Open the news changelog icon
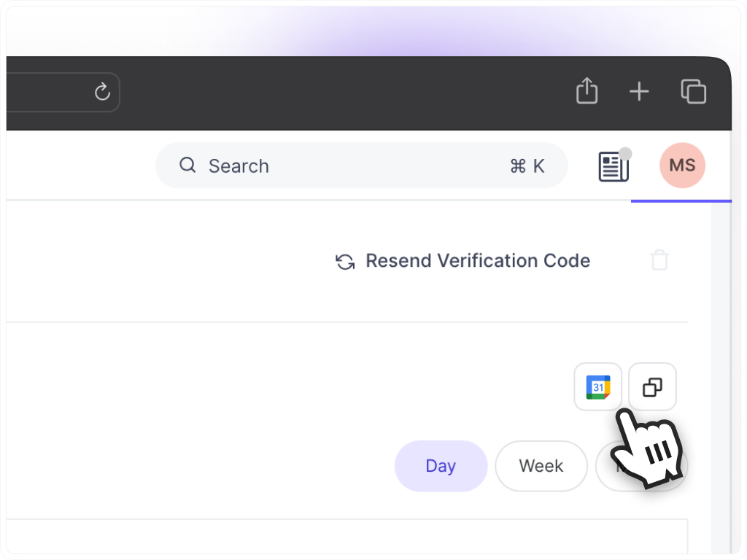747x560 pixels. pos(614,166)
